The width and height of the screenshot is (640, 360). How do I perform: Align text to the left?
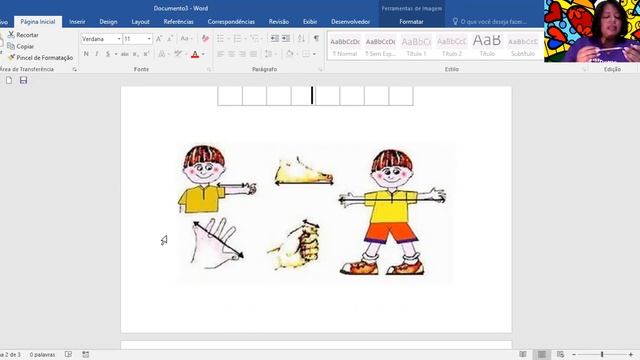tap(220, 54)
